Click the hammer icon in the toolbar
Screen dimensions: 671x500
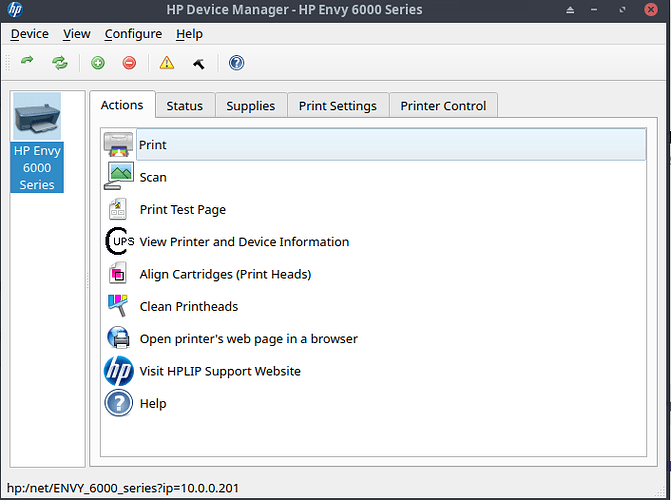(199, 63)
